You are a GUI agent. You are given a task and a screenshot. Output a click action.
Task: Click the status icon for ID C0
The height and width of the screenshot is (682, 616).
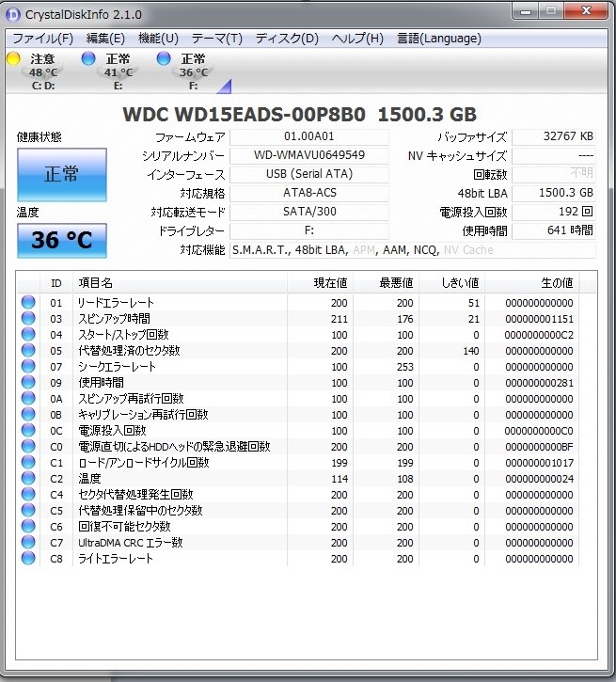point(28,446)
